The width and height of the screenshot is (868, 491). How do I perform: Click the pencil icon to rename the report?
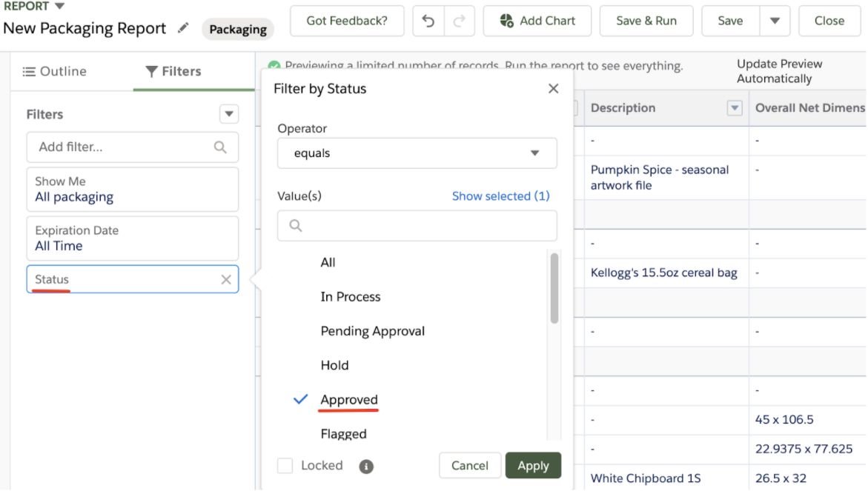182,28
